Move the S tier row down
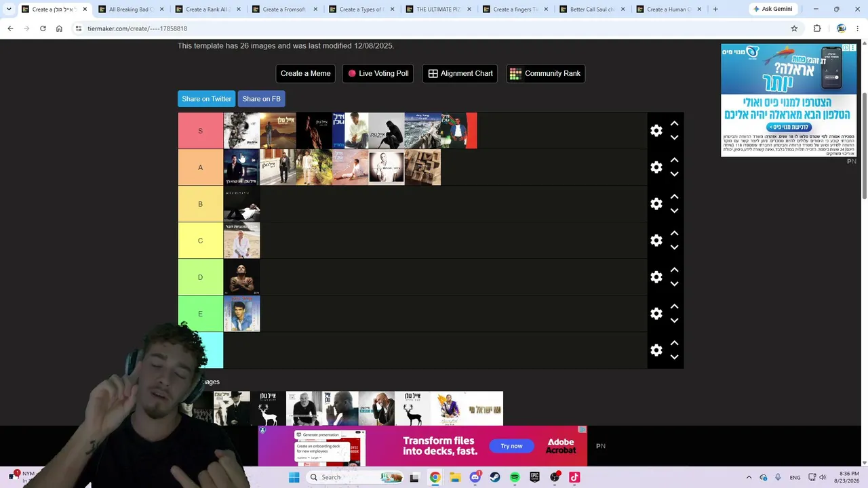 (x=674, y=138)
